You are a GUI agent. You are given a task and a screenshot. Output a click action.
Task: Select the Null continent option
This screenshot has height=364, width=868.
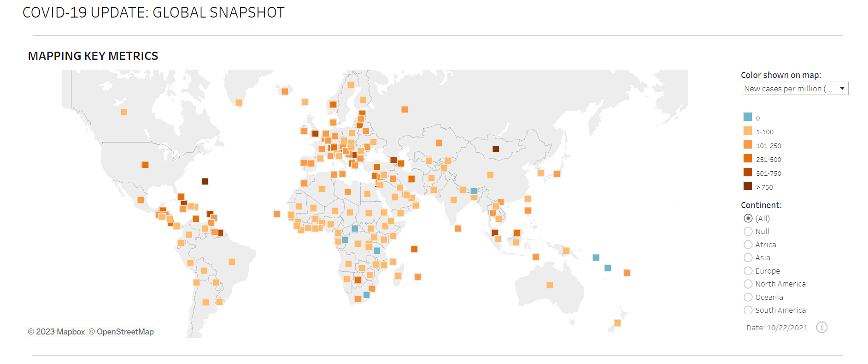tap(748, 231)
